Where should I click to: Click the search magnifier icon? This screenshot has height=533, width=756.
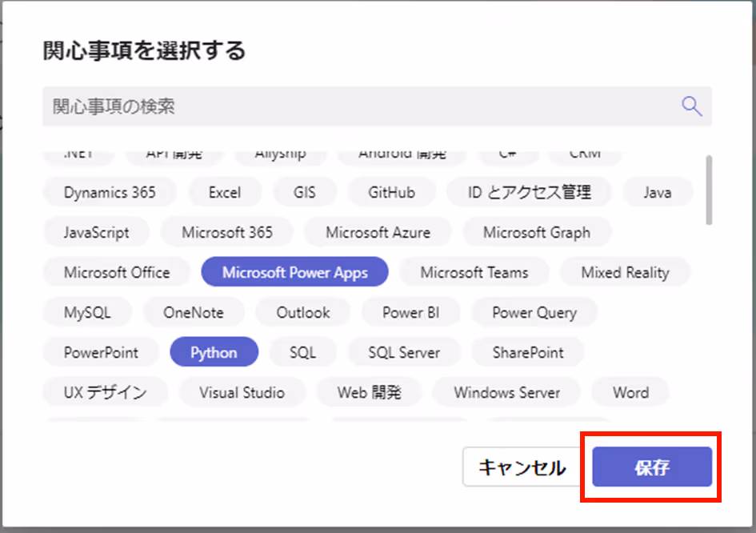click(691, 106)
